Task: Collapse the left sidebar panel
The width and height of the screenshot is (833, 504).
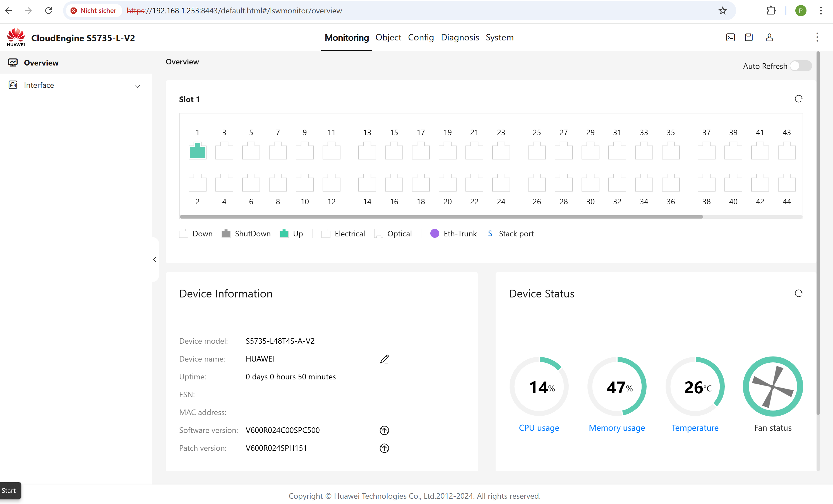Action: (x=155, y=260)
